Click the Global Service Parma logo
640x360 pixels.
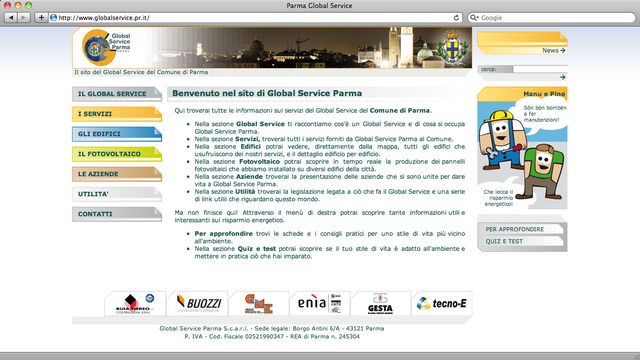106,47
